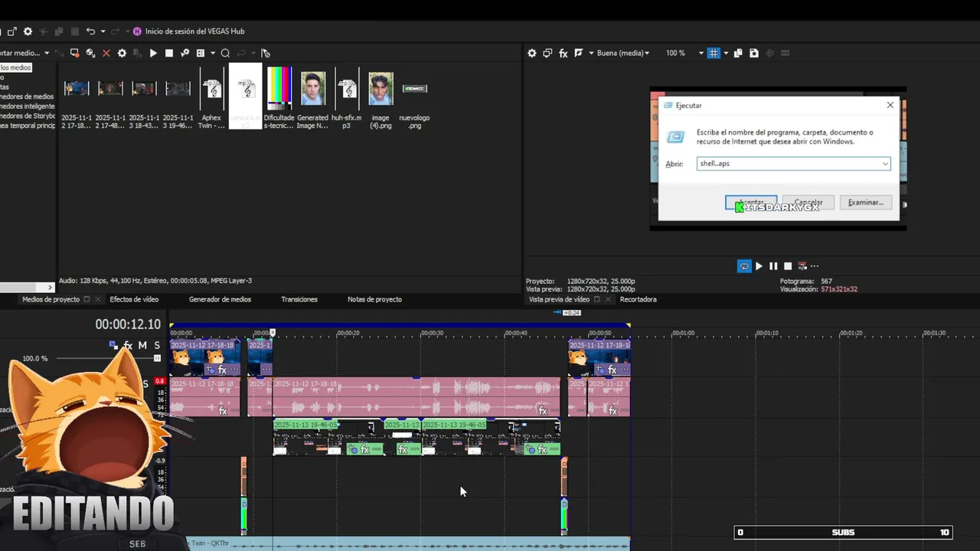980x551 pixels.
Task: Select the 'los medios' tree item
Action: click(15, 68)
